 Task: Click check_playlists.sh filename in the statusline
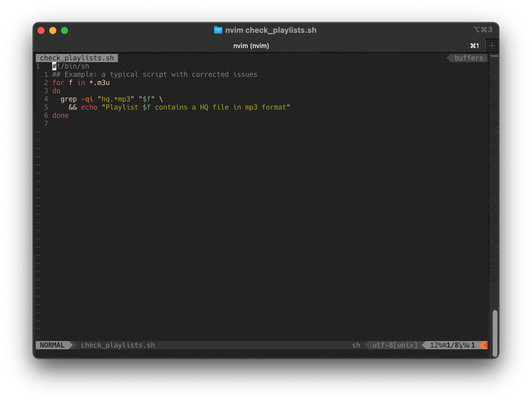pos(118,345)
